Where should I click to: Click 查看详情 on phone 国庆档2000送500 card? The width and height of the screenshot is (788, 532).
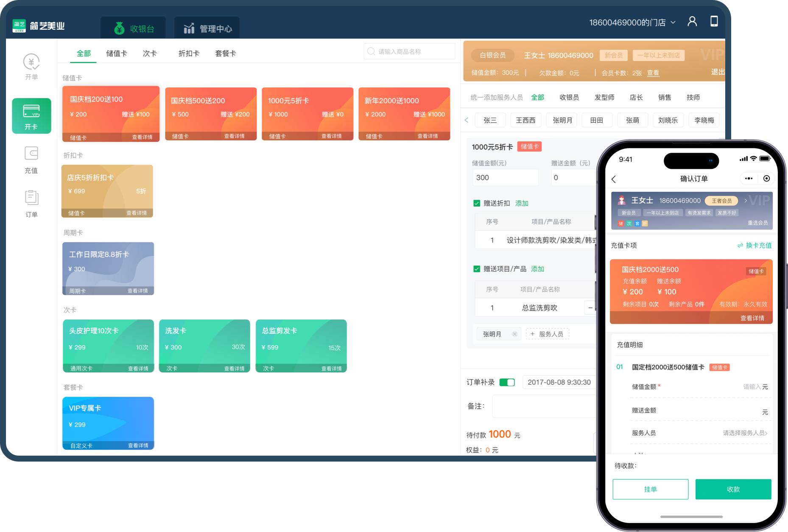click(752, 318)
